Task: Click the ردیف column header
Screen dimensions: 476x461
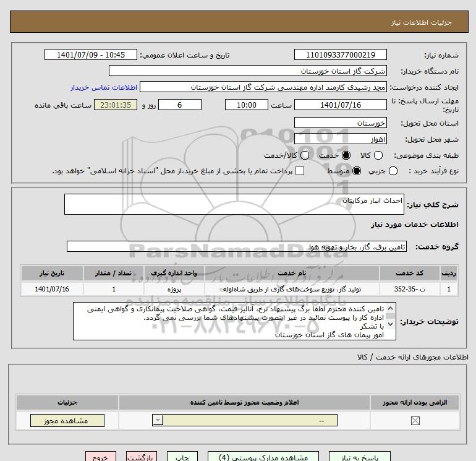Action: (449, 273)
